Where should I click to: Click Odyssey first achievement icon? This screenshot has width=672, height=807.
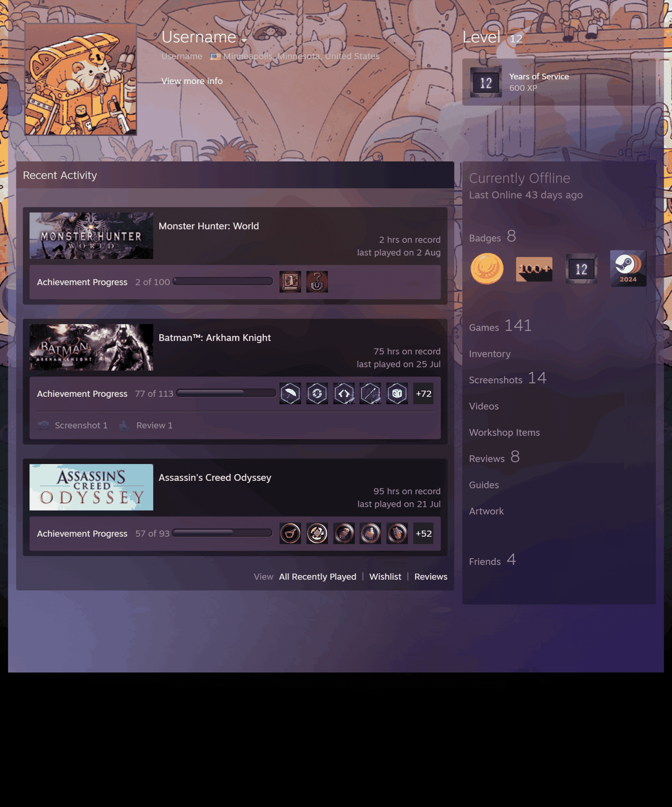pyautogui.click(x=290, y=533)
